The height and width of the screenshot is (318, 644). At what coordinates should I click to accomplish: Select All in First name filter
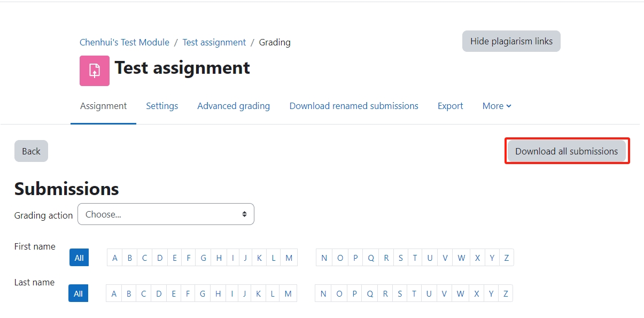tap(79, 258)
